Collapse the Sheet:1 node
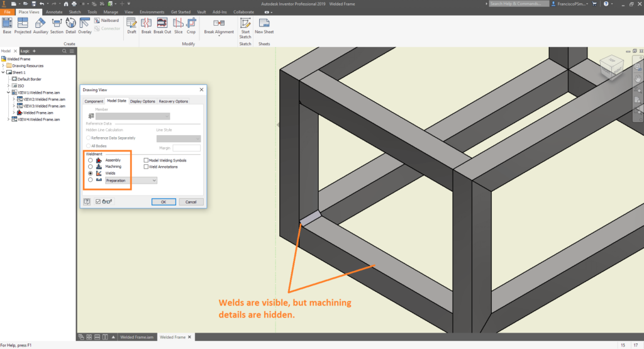 (x=3, y=72)
